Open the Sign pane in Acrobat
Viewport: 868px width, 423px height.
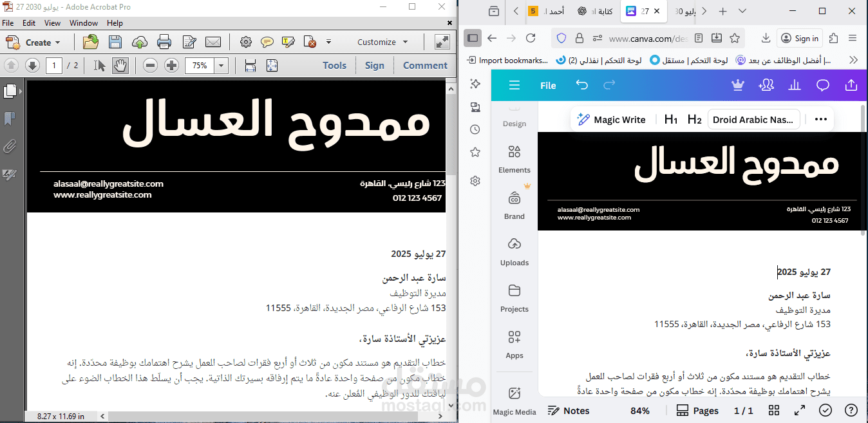click(x=375, y=65)
